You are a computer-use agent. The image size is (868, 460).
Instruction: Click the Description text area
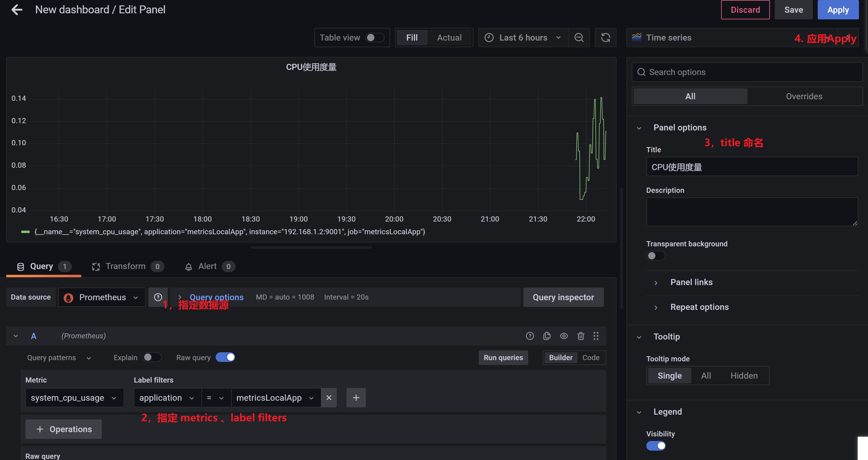tap(752, 212)
